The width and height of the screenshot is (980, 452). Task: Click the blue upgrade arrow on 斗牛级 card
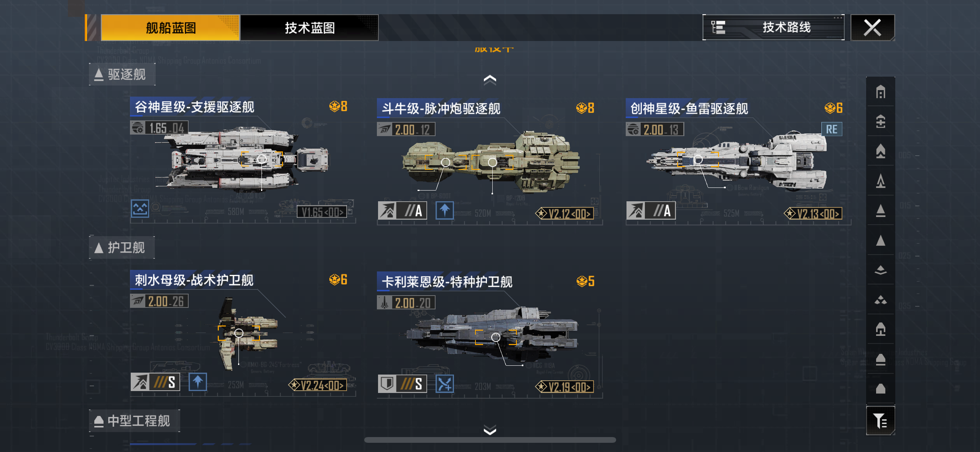pyautogui.click(x=445, y=210)
